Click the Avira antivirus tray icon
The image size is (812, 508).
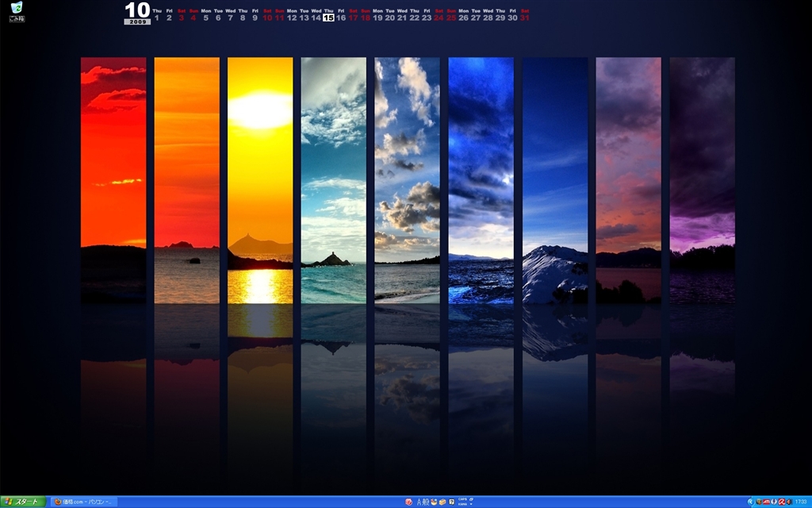coord(781,502)
